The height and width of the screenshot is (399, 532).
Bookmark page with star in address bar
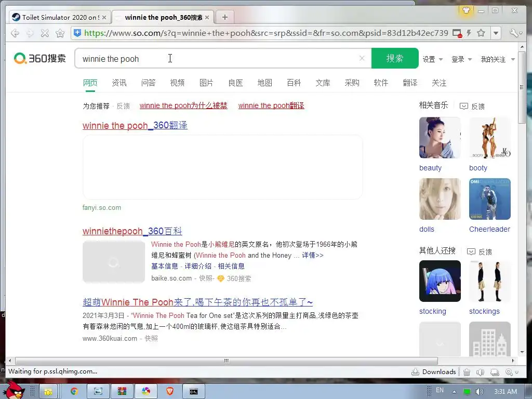pyautogui.click(x=481, y=33)
